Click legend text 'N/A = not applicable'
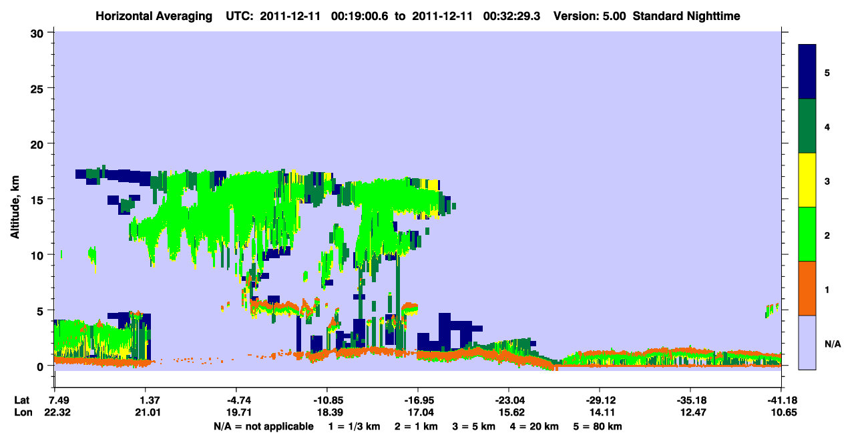This screenshot has width=868, height=445. [x=263, y=426]
